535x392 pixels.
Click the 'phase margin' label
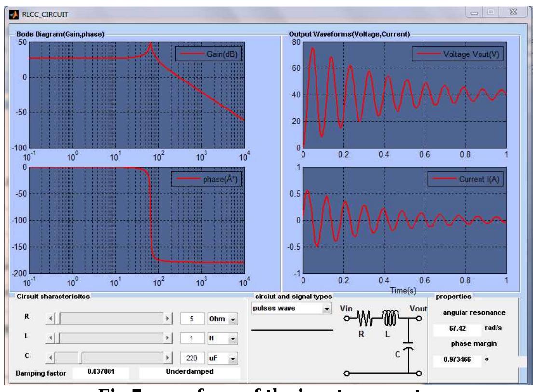coord(474,344)
